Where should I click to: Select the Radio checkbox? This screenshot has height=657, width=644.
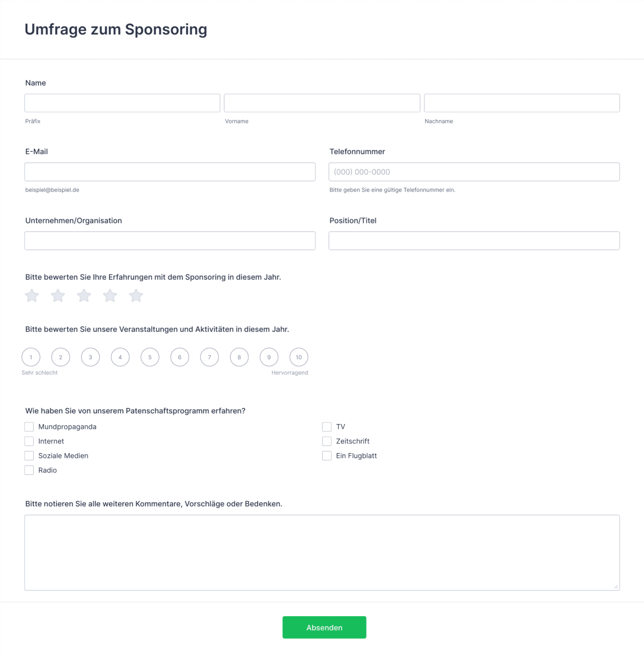29,470
